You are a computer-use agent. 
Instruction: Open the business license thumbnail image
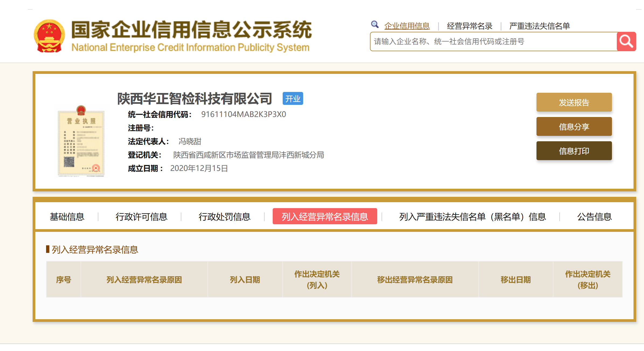[x=81, y=141]
